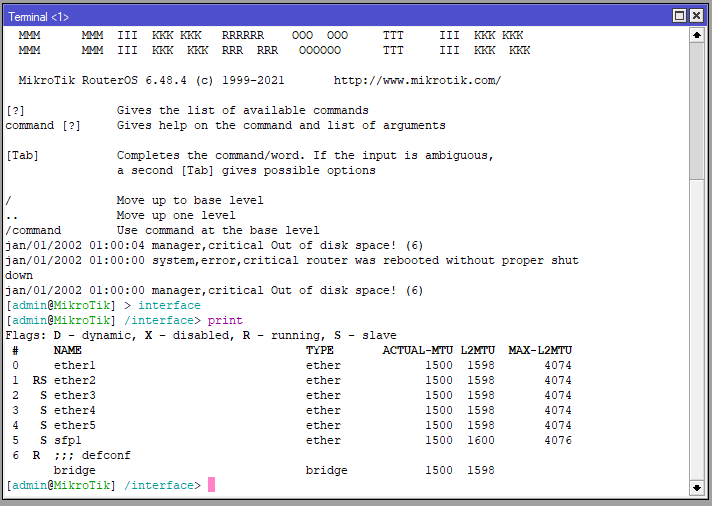Click the scrollbar up arrow

pyautogui.click(x=697, y=35)
